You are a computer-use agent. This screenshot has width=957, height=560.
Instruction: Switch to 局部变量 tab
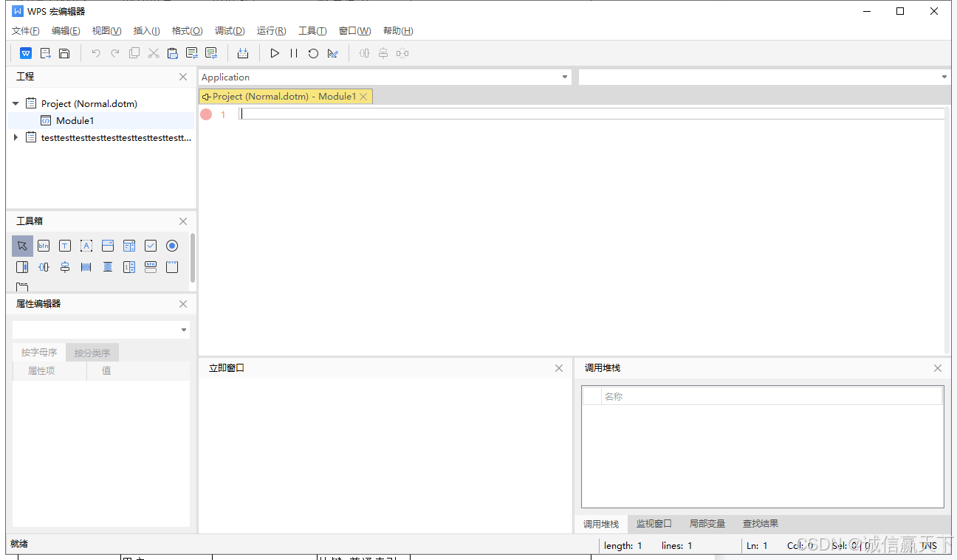(707, 524)
